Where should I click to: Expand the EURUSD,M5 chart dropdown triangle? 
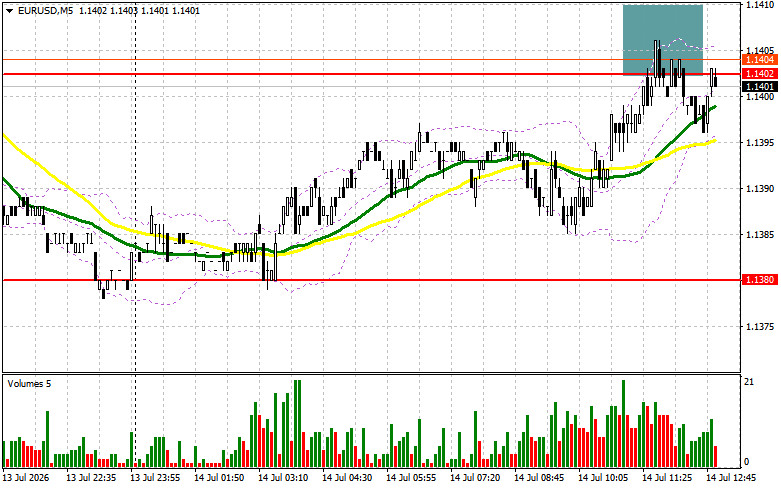9,10
